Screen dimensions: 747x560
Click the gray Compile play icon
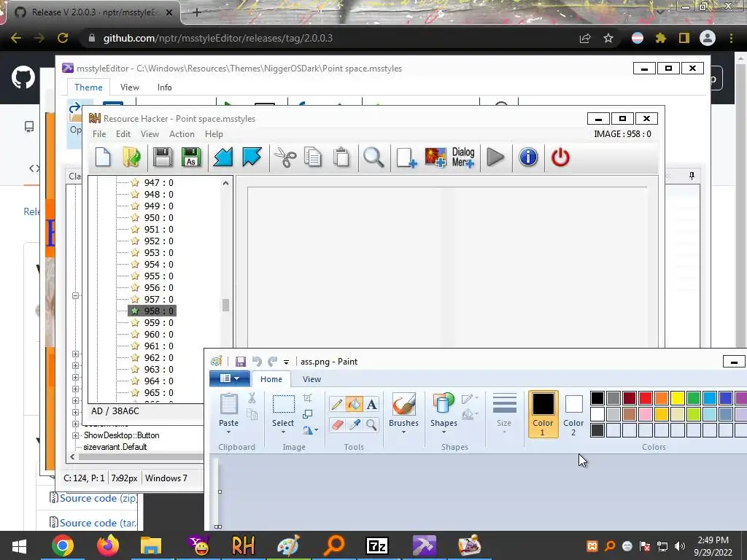[495, 157]
